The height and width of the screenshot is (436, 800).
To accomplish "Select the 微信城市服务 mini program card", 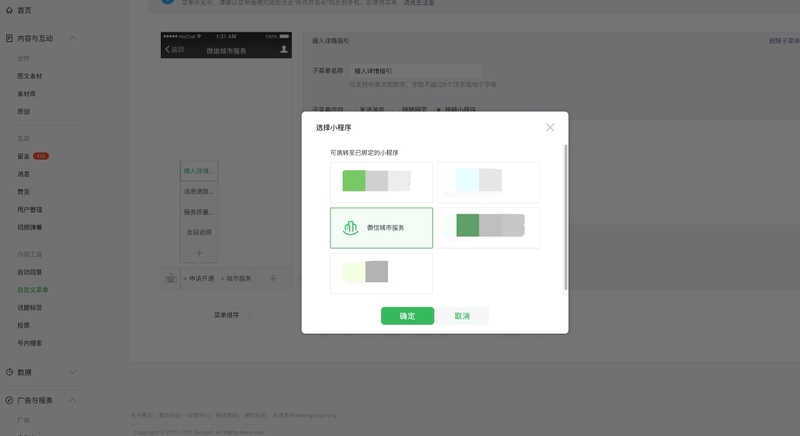I will point(381,228).
